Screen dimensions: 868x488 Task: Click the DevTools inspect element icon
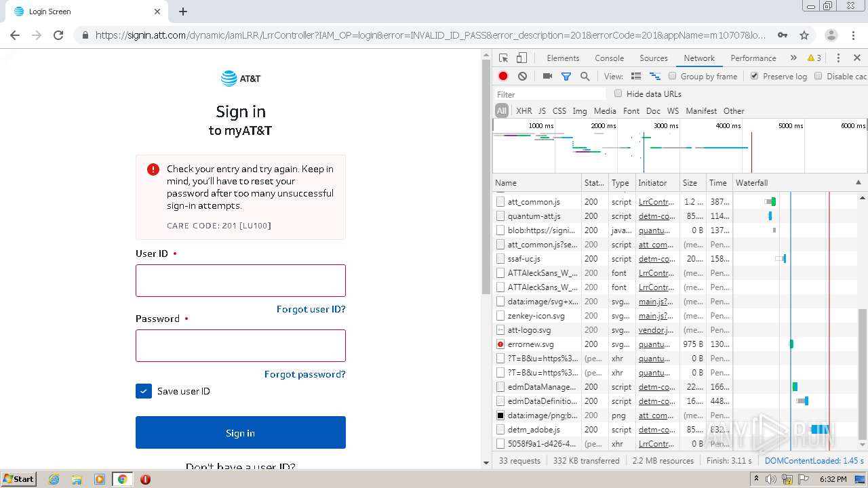[x=503, y=58]
